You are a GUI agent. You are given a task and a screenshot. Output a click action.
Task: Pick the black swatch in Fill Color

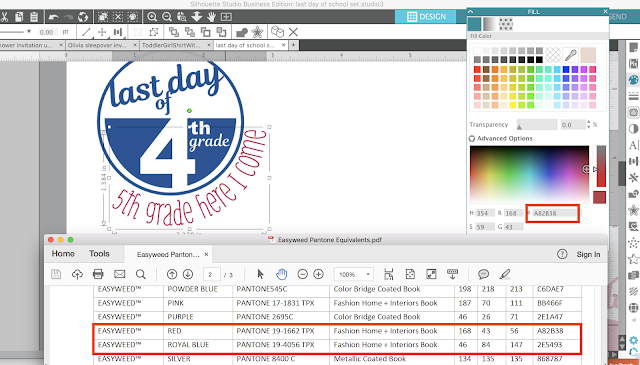539,60
